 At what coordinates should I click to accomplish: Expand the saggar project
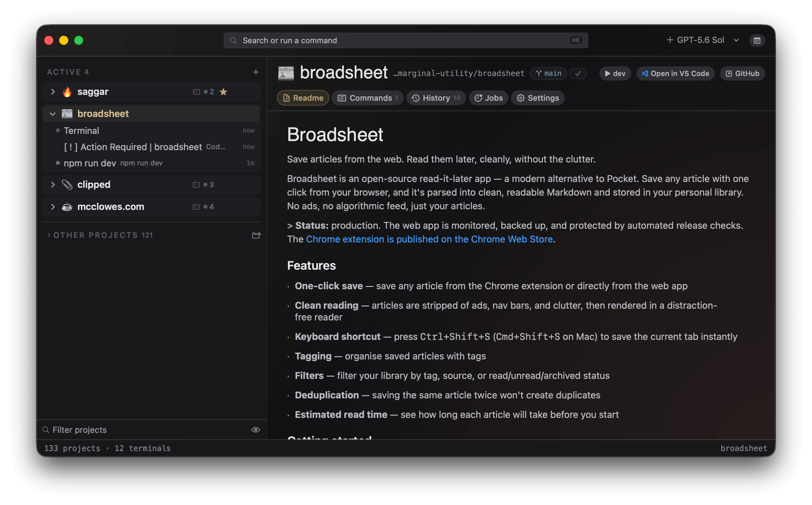(53, 92)
